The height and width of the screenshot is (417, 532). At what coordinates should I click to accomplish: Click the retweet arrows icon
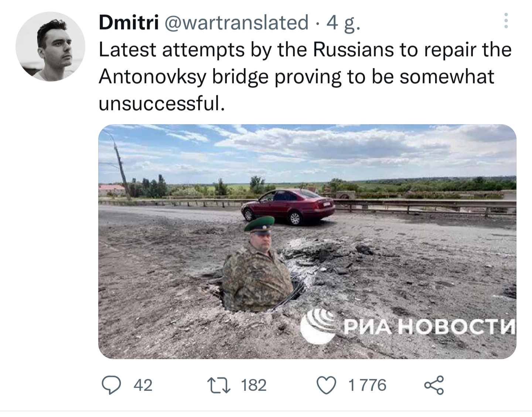tap(220, 385)
